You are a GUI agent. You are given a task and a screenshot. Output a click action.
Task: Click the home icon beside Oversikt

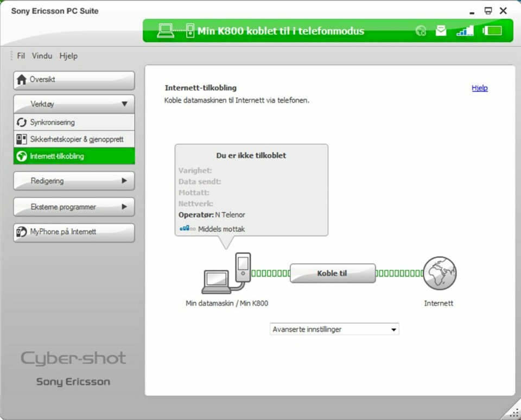[22, 79]
